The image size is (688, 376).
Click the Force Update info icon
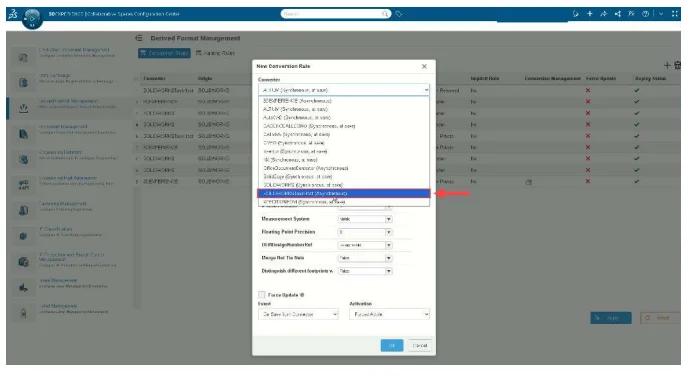pyautogui.click(x=302, y=295)
